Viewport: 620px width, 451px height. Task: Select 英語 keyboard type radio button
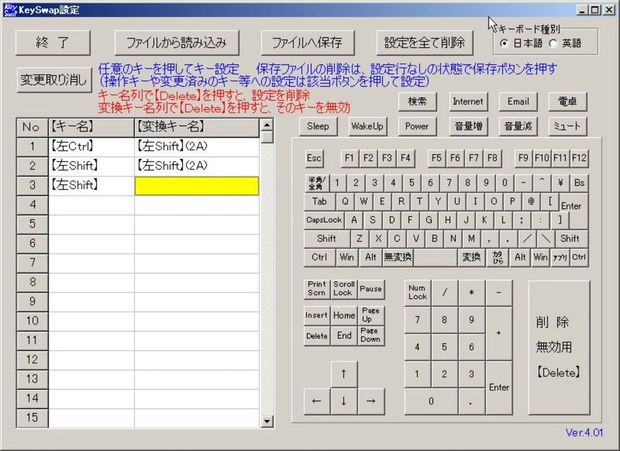tap(554, 43)
